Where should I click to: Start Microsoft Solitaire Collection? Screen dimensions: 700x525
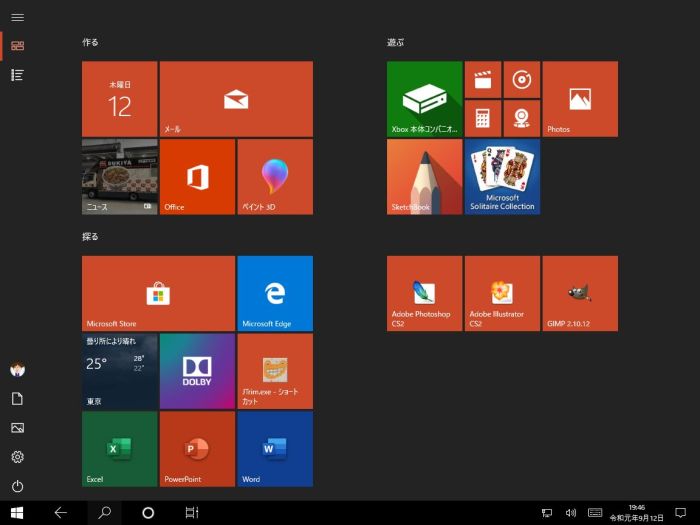click(x=502, y=177)
